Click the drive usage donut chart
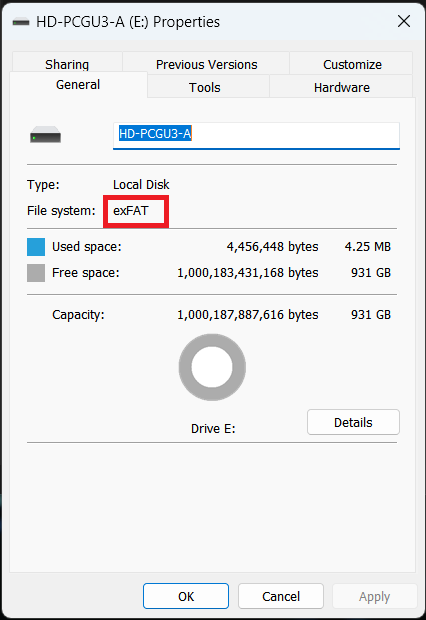Image resolution: width=426 pixels, height=620 pixels. (212, 367)
